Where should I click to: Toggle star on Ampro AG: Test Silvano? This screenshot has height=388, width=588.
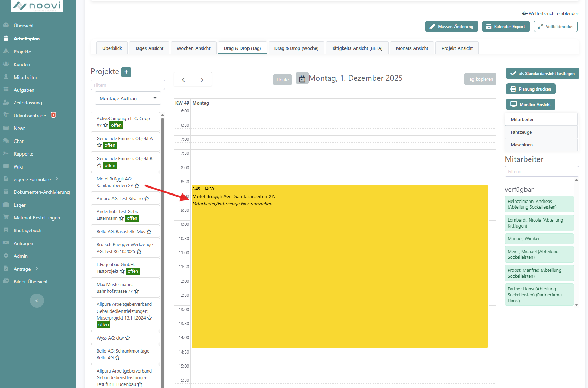click(x=147, y=198)
